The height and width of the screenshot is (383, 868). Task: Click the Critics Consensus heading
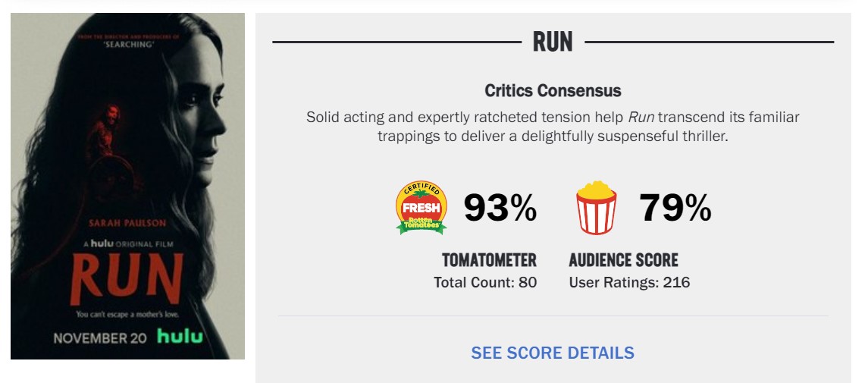(x=553, y=91)
